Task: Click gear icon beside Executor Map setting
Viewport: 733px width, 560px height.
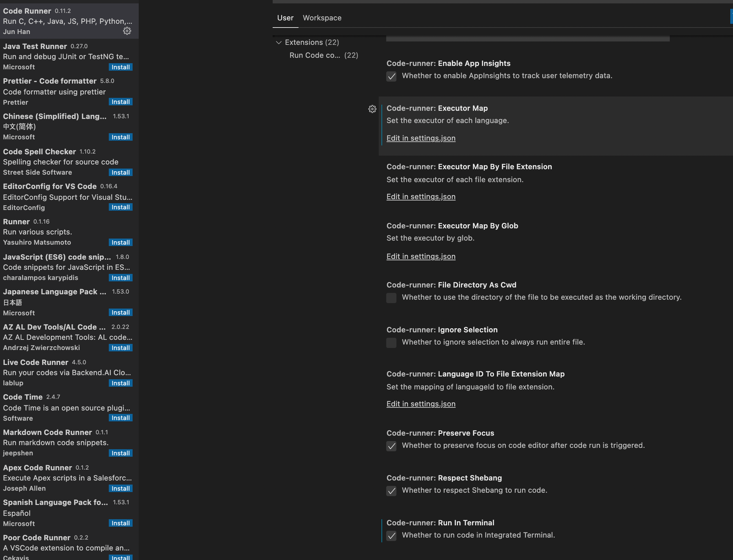Action: [372, 109]
